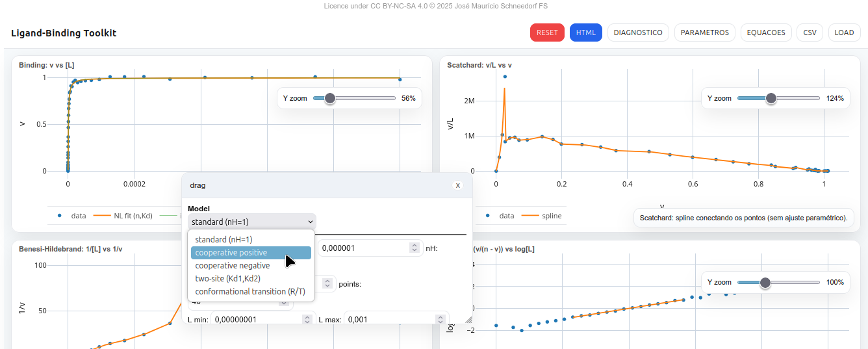Choose 'two-site (Kd1,Kd2)' model option
Image resolution: width=868 pixels, height=349 pixels.
[227, 279]
